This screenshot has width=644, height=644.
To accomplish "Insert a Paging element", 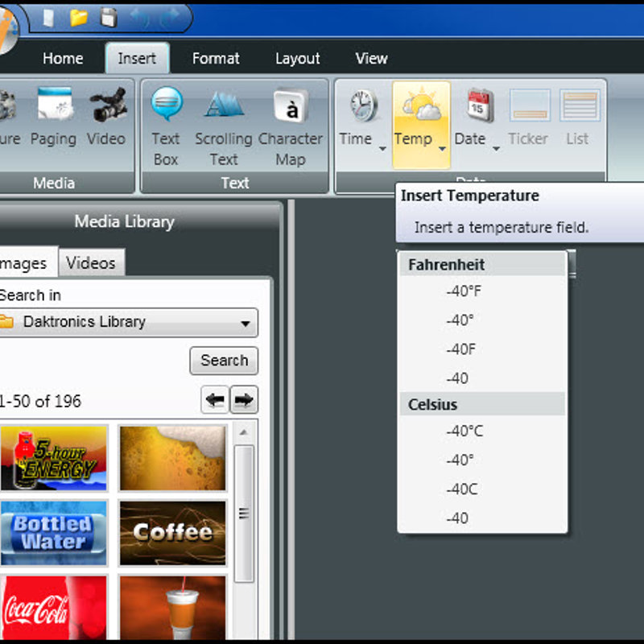I will (x=54, y=106).
